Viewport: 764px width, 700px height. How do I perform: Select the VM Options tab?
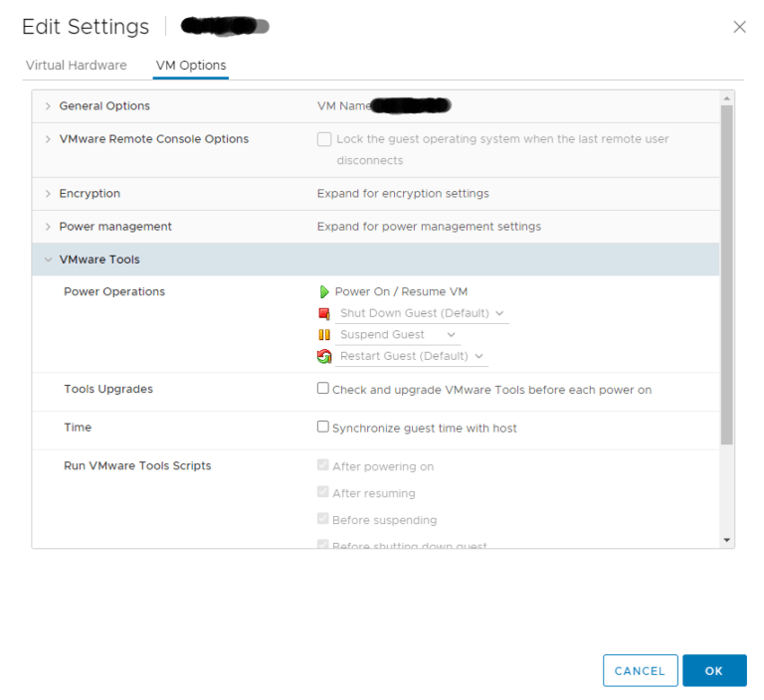[x=191, y=66]
